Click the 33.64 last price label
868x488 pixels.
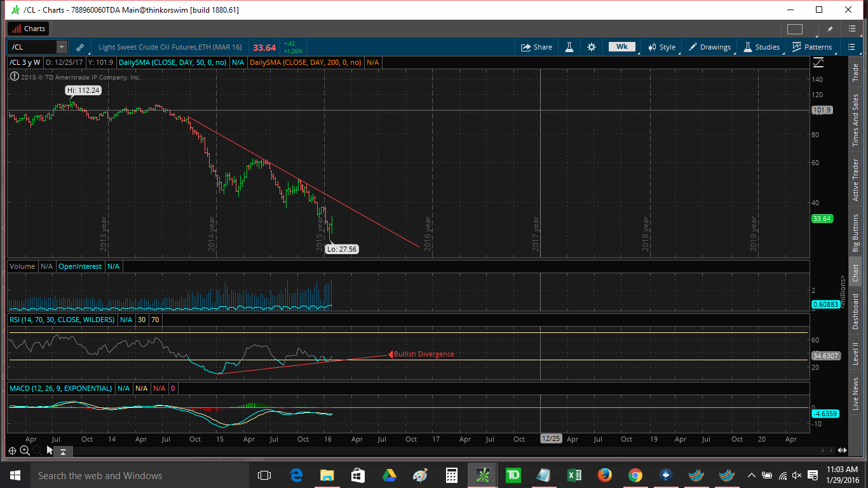coord(822,219)
